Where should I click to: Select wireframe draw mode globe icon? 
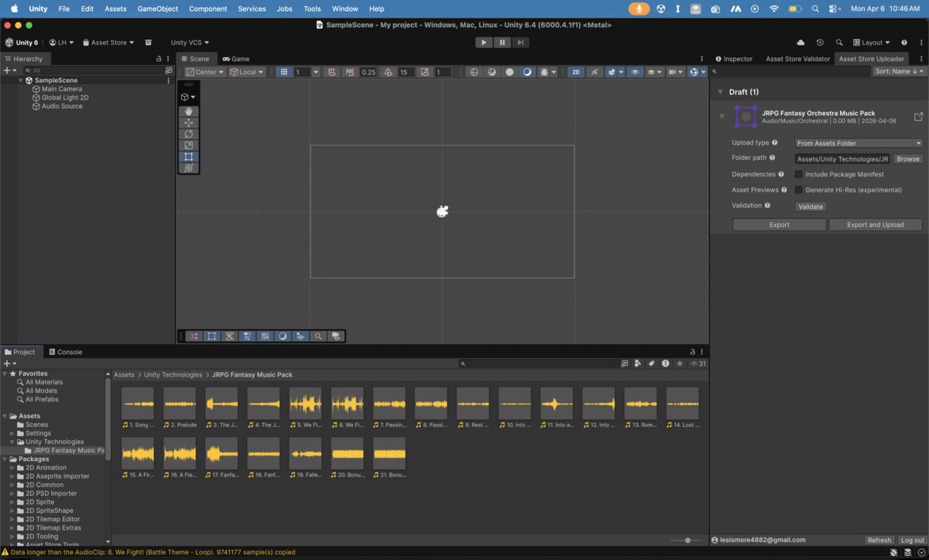coord(474,72)
